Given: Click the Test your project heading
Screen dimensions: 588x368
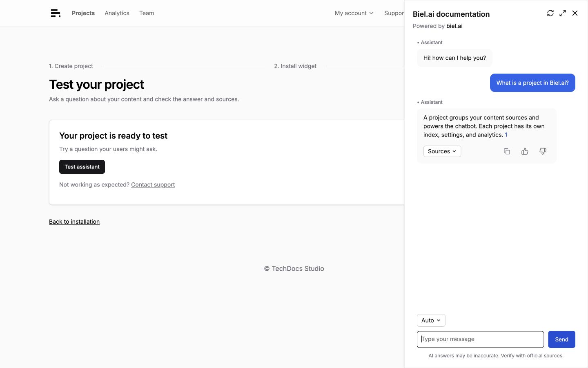Looking at the screenshot, I should point(96,85).
